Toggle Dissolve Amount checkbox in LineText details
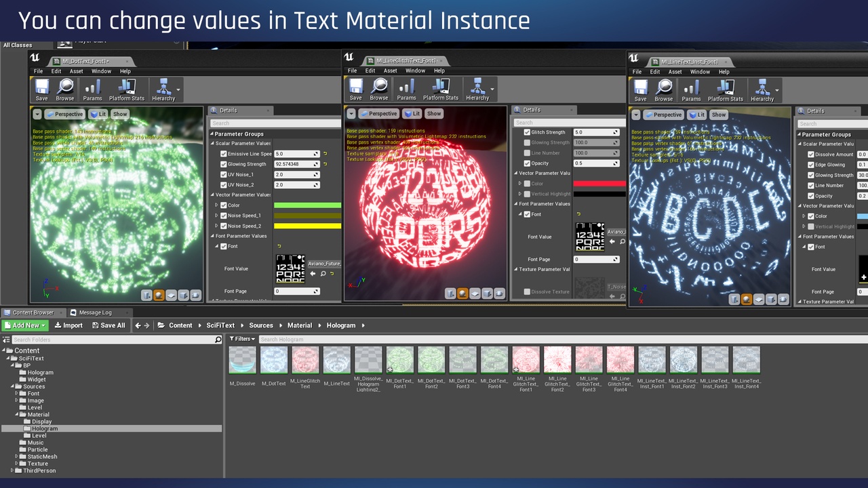The height and width of the screenshot is (488, 868). [x=811, y=155]
